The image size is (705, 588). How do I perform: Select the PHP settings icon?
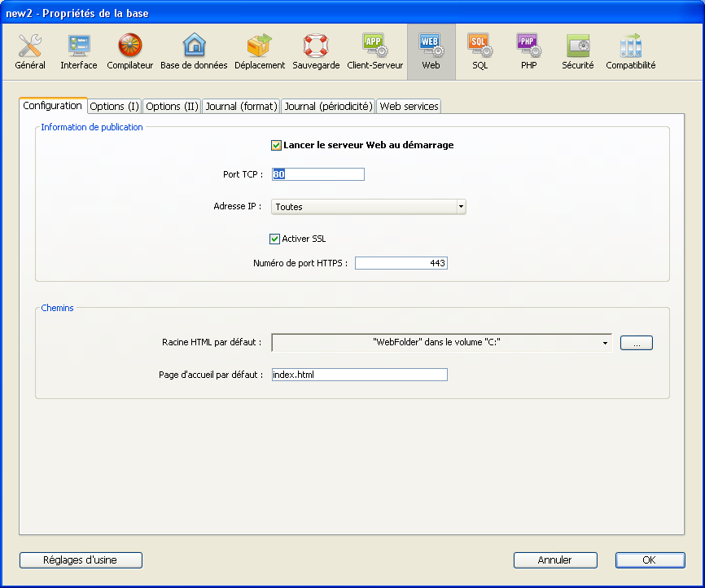coord(528,52)
